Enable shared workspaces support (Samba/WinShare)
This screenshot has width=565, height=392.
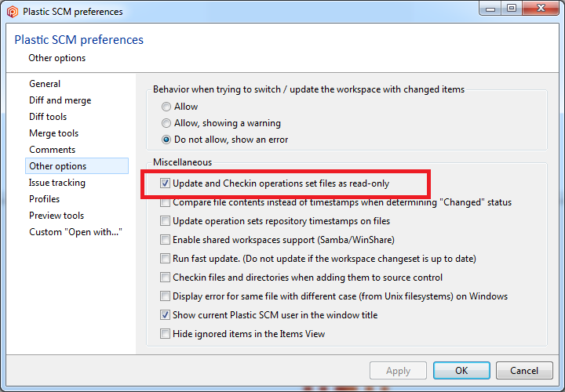(165, 239)
